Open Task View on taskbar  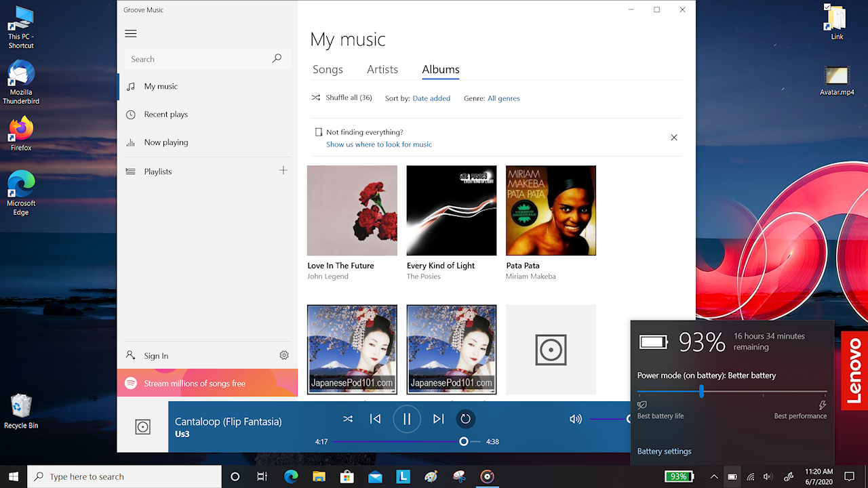262,476
